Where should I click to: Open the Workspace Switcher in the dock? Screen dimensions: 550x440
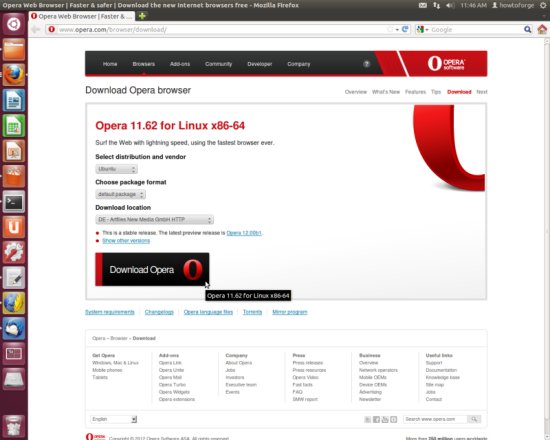14,354
